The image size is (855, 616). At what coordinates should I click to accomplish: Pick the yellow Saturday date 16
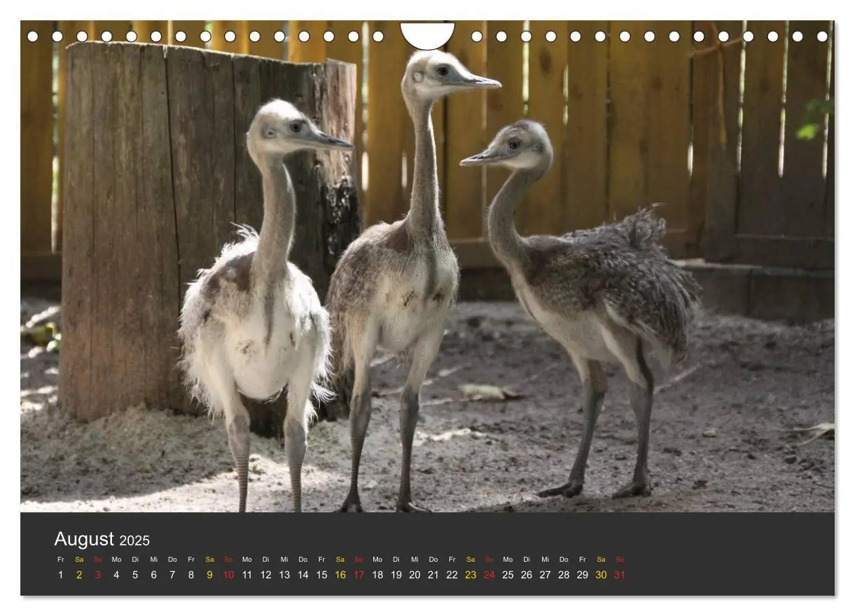tap(341, 575)
